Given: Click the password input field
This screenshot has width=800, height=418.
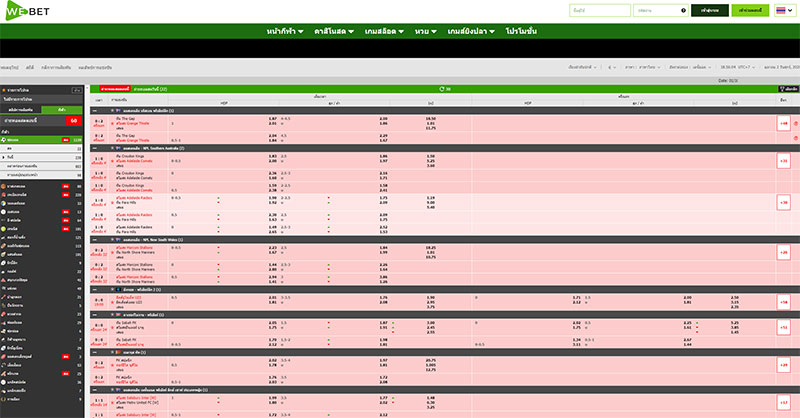Looking at the screenshot, I should click(x=661, y=10).
